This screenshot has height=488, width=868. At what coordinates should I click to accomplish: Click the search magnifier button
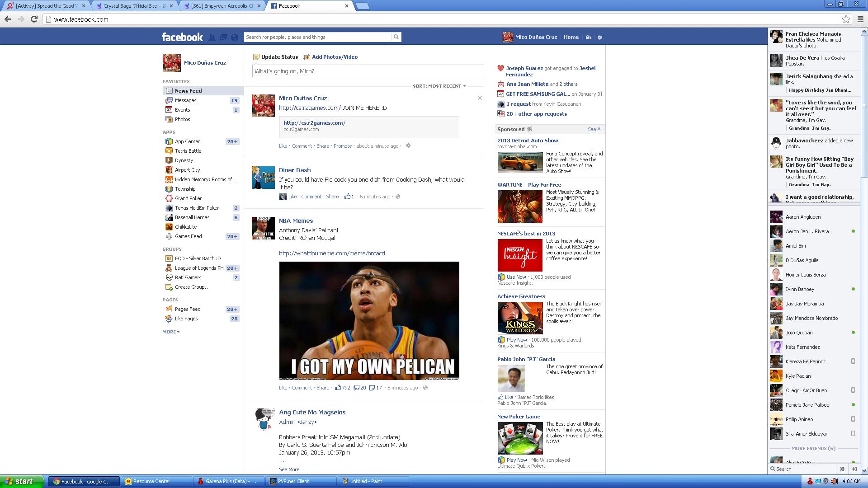(396, 37)
